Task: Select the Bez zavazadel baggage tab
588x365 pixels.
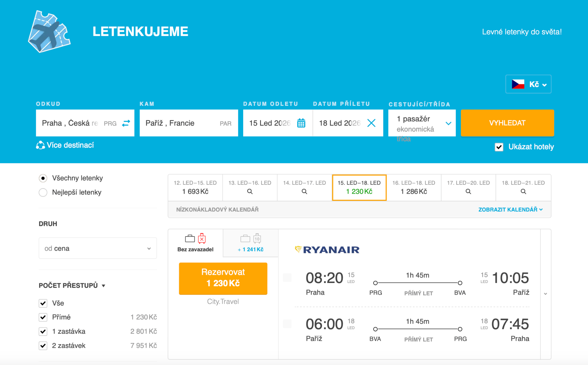Action: click(x=195, y=243)
